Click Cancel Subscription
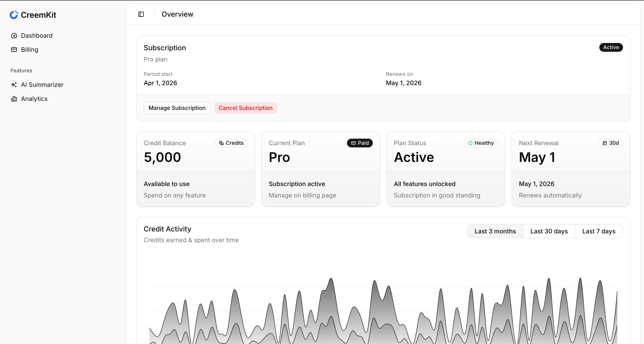Image resolution: width=644 pixels, height=344 pixels. (245, 108)
